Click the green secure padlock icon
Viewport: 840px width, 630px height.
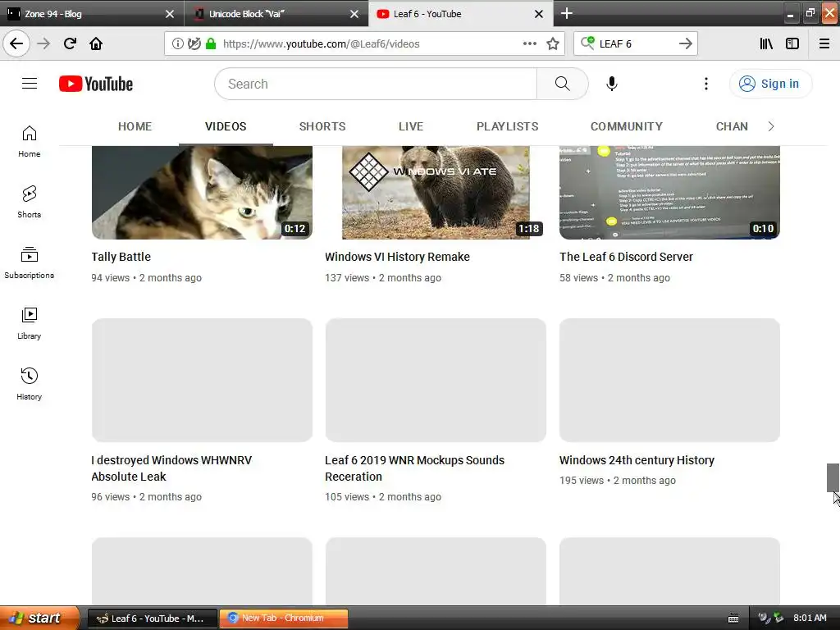coord(211,43)
